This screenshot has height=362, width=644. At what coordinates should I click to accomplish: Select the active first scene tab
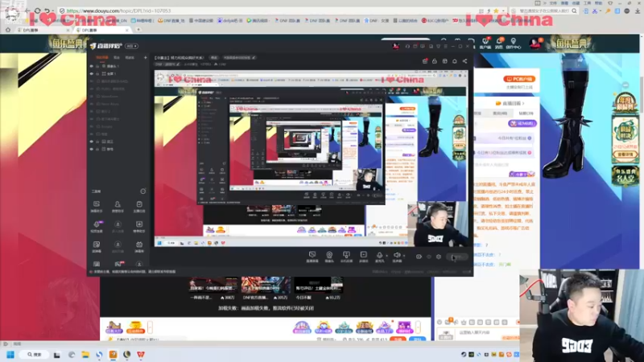pyautogui.click(x=102, y=57)
